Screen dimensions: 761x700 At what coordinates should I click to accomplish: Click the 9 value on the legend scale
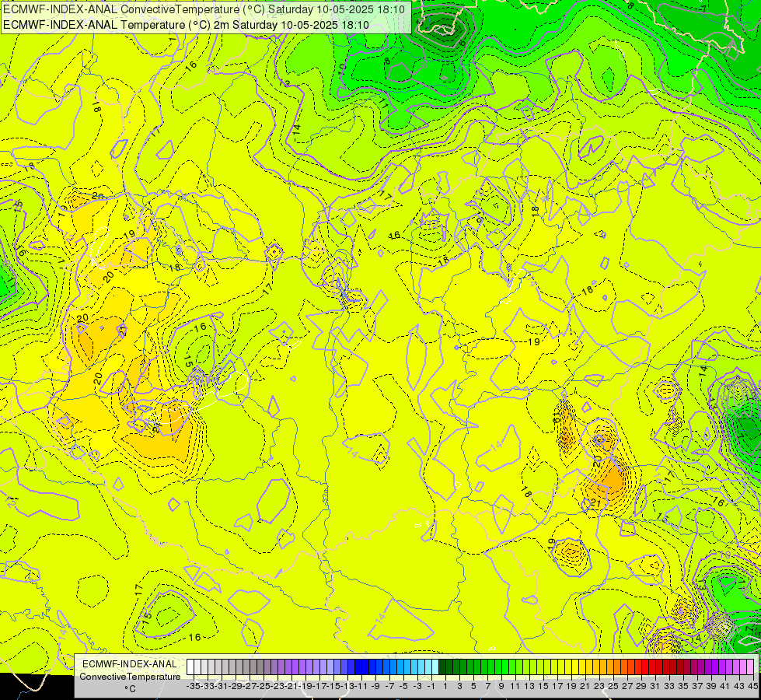501,686
